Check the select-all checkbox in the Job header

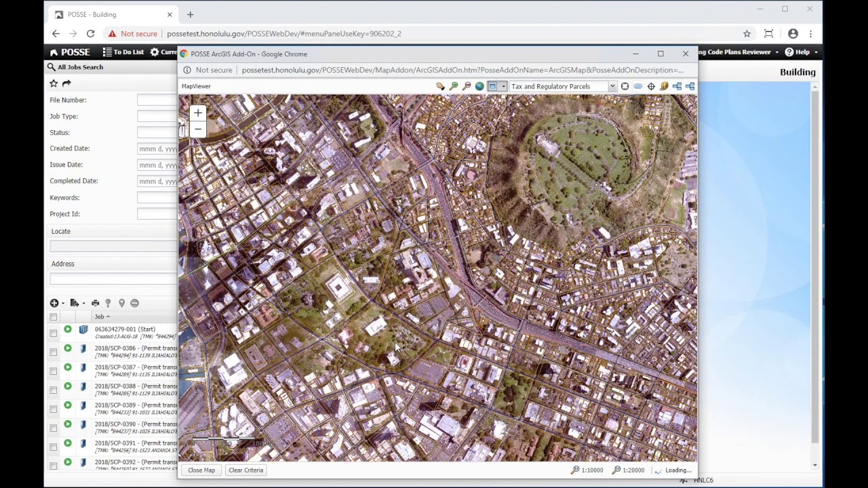tap(53, 317)
